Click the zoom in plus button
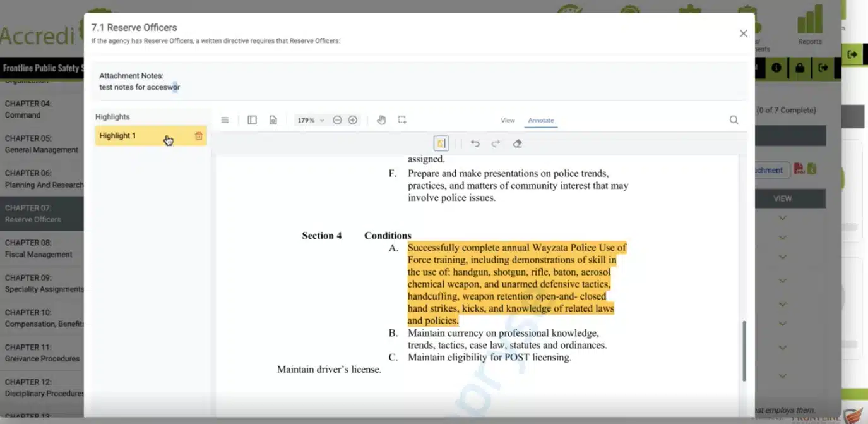 point(353,120)
